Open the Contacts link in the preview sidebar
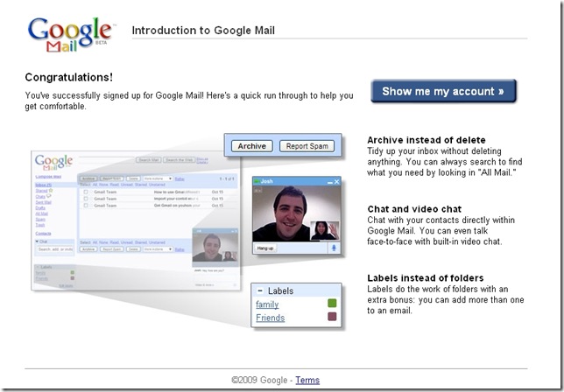 [x=43, y=234]
